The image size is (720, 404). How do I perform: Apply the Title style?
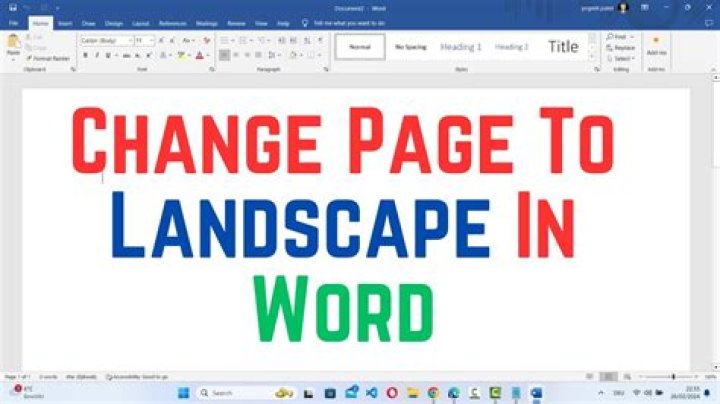point(563,46)
